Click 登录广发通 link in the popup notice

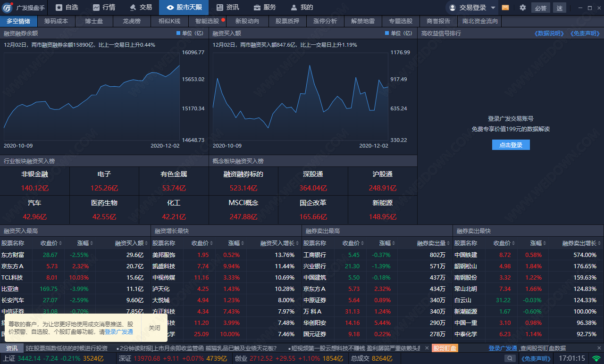[x=119, y=332]
